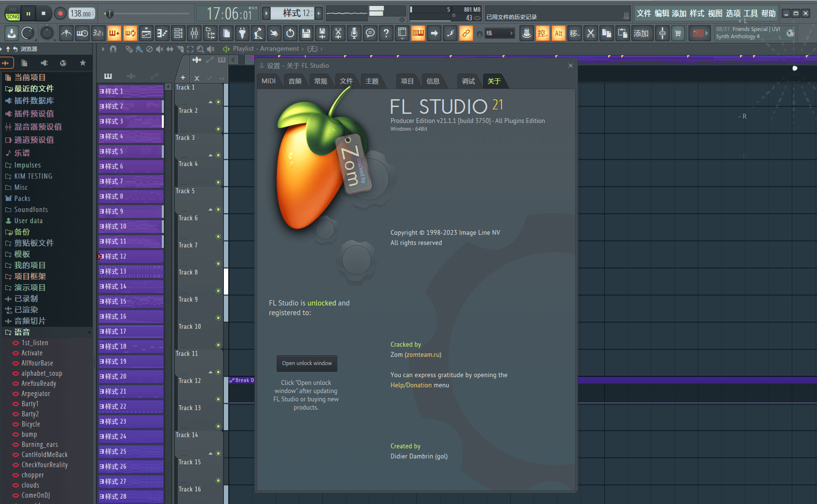The height and width of the screenshot is (504, 817).
Task: Open the view layout dropdown icon
Action: tap(402, 33)
